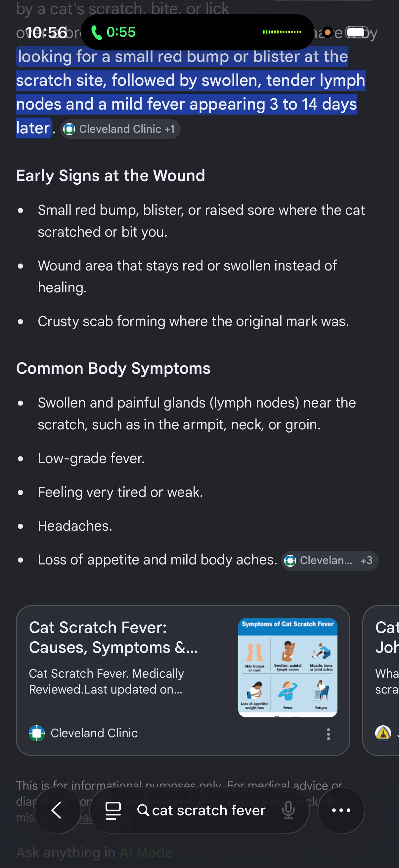399x868 pixels.
Task: Open the three-dot more options button
Action: [341, 810]
